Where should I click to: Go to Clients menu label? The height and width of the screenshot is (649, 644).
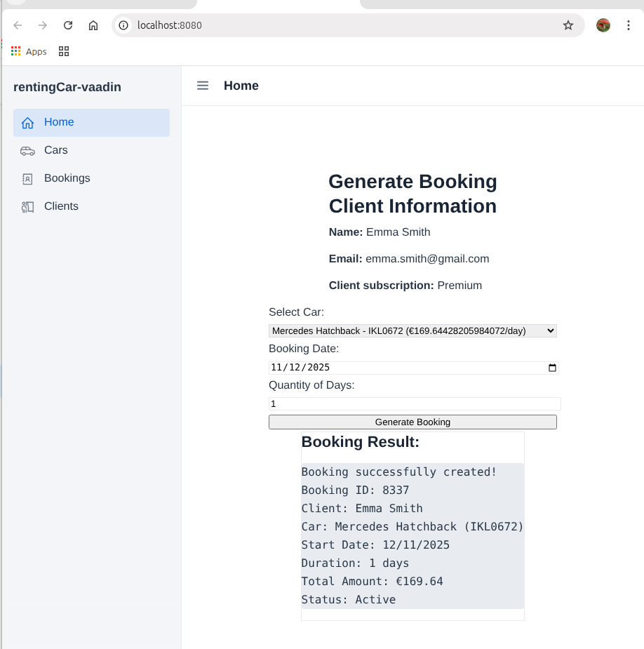[61, 206]
